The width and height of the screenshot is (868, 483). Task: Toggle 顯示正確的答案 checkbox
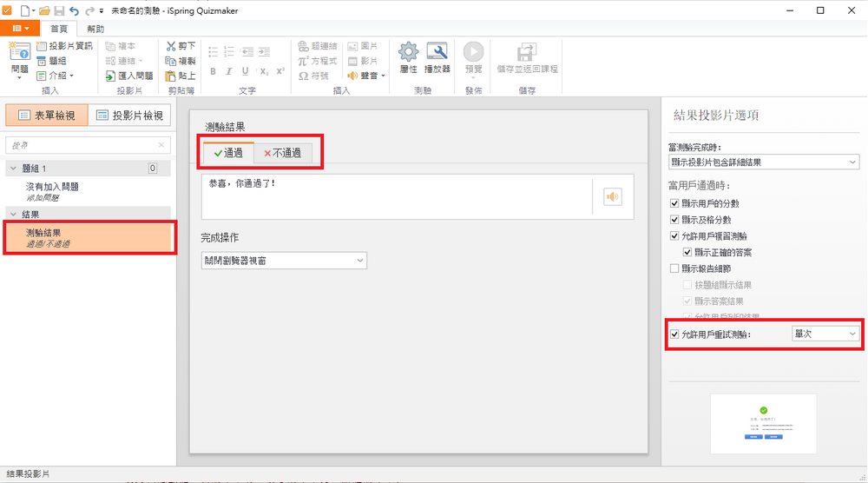687,252
